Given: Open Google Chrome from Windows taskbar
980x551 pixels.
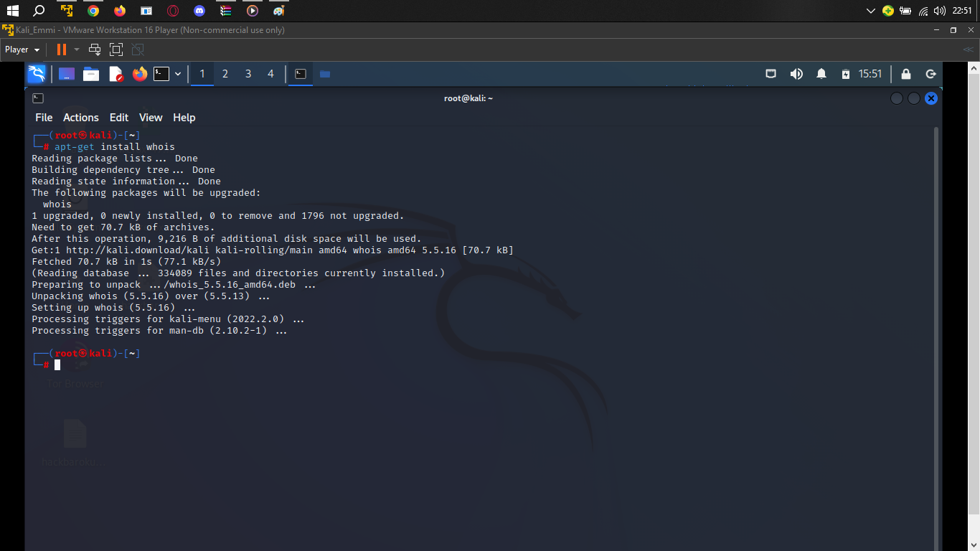Looking at the screenshot, I should (93, 11).
